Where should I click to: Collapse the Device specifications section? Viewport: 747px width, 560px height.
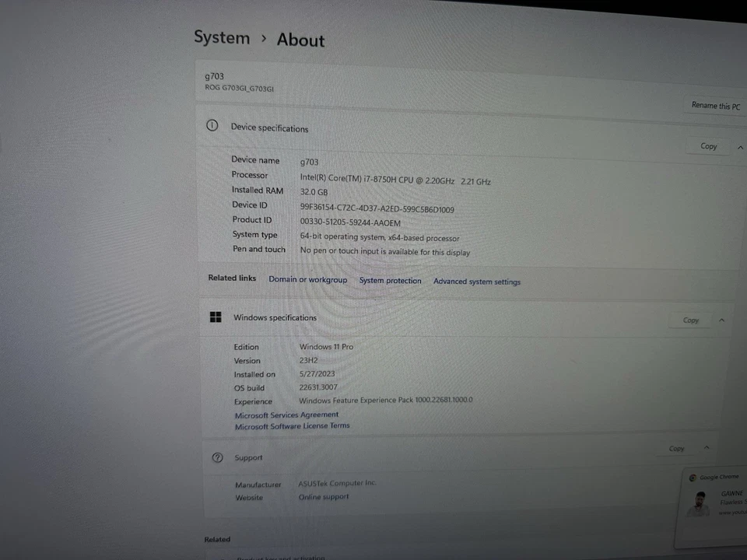pos(740,146)
